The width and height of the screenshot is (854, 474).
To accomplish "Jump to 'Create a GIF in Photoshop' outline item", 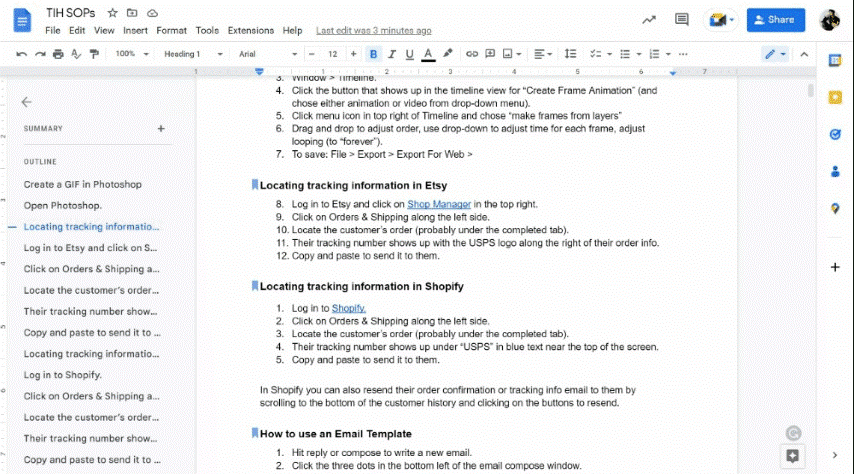I will pos(83,184).
